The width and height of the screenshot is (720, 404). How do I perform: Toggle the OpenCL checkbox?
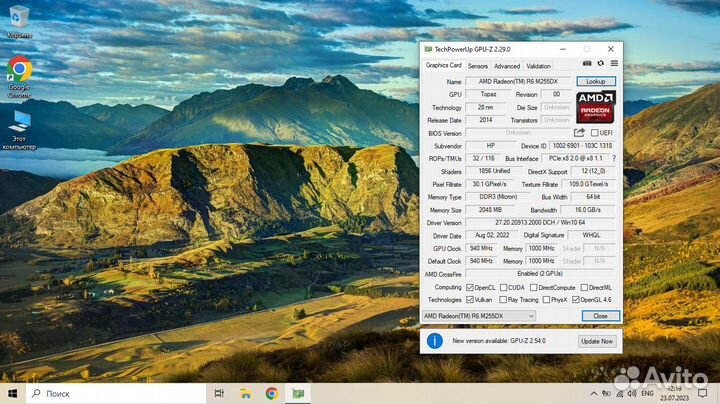coord(470,287)
